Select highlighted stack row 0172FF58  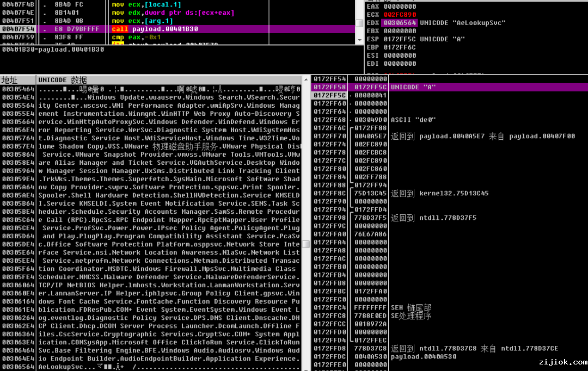pos(330,87)
